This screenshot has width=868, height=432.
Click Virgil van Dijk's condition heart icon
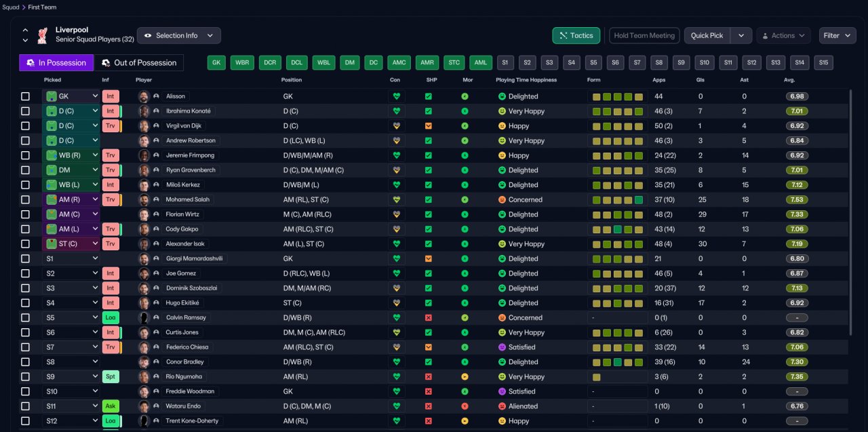[x=397, y=125]
